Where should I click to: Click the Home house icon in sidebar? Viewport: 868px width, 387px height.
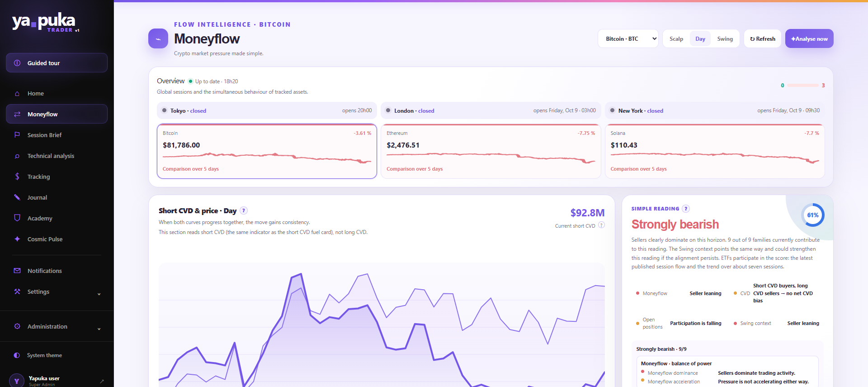click(x=17, y=94)
